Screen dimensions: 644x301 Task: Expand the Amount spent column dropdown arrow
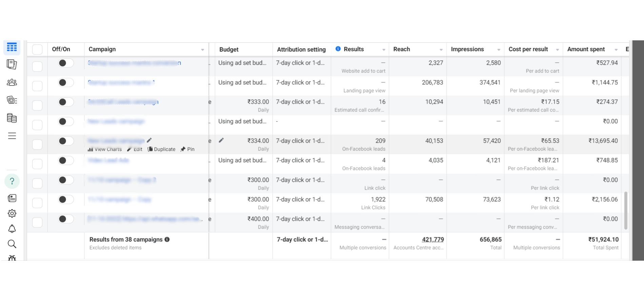(616, 50)
